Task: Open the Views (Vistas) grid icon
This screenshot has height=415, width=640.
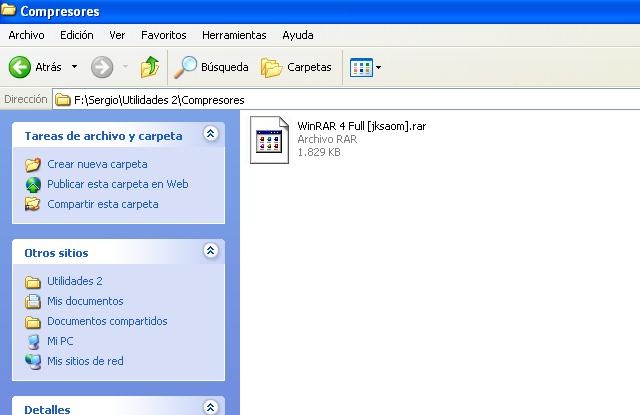Action: (361, 67)
